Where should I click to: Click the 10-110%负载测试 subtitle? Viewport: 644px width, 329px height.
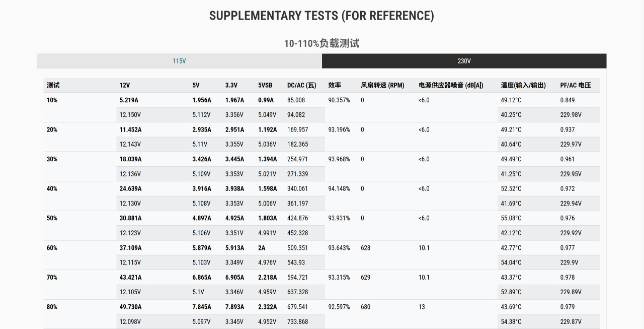coord(321,43)
